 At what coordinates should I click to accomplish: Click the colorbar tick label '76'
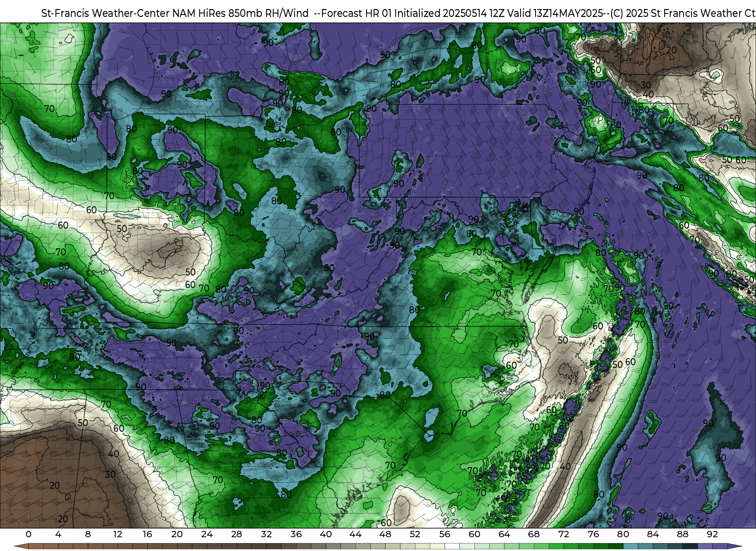[x=593, y=534]
